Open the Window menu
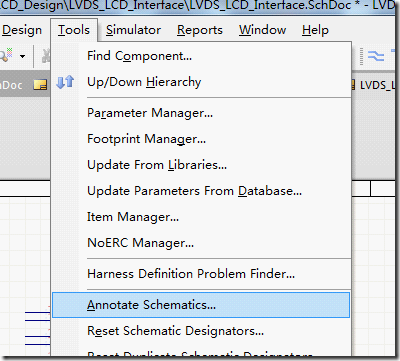The height and width of the screenshot is (361, 400). click(x=262, y=30)
